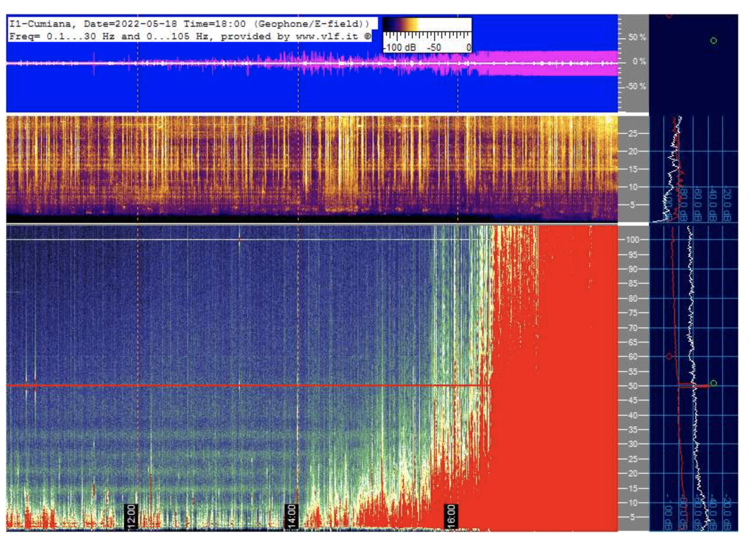Click the 70 Hz label on E-field axis
756x546 pixels.
click(633, 328)
